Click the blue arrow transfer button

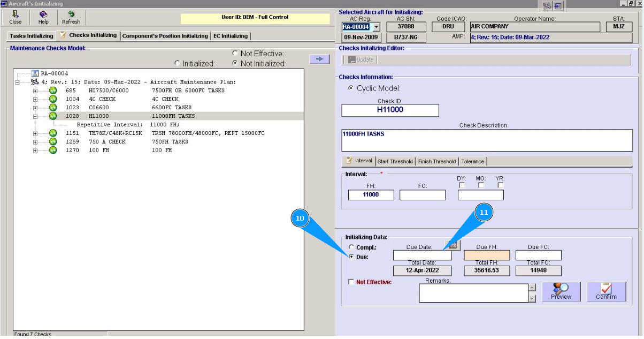(319, 59)
